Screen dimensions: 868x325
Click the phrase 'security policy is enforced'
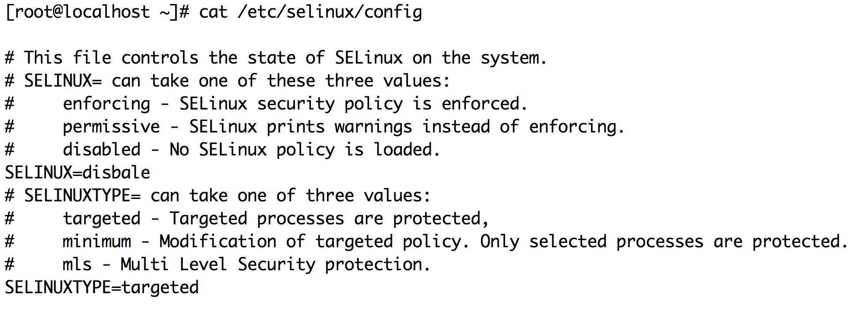(392, 103)
